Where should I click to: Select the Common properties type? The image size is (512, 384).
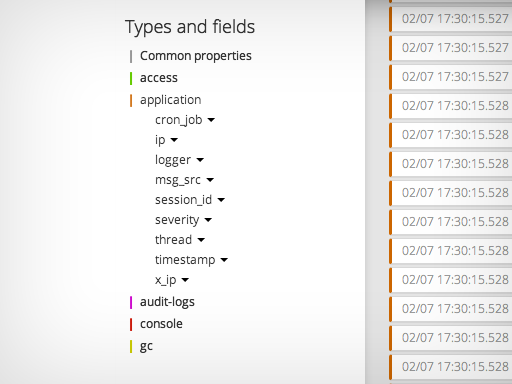[196, 56]
